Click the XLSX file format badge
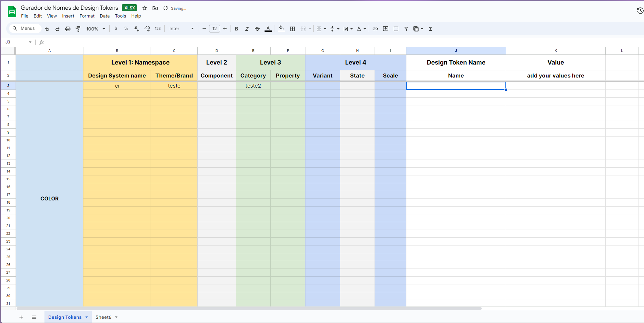This screenshot has height=323, width=644. point(129,8)
